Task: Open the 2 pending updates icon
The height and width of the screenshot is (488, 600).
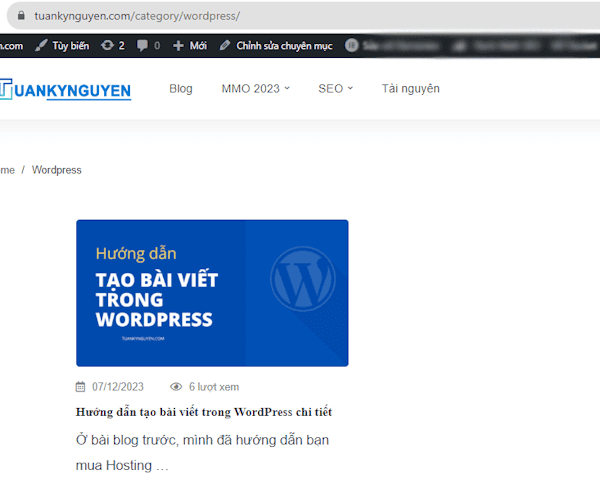Action: [x=108, y=46]
